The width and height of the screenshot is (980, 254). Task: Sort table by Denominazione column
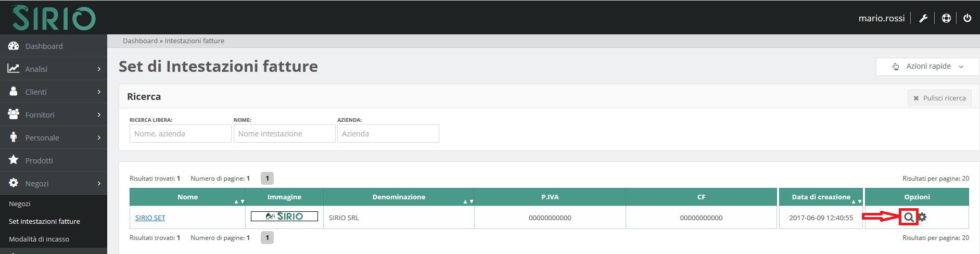(399, 197)
